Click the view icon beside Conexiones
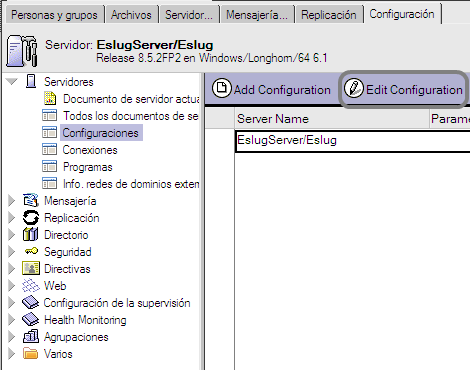 pos(49,149)
